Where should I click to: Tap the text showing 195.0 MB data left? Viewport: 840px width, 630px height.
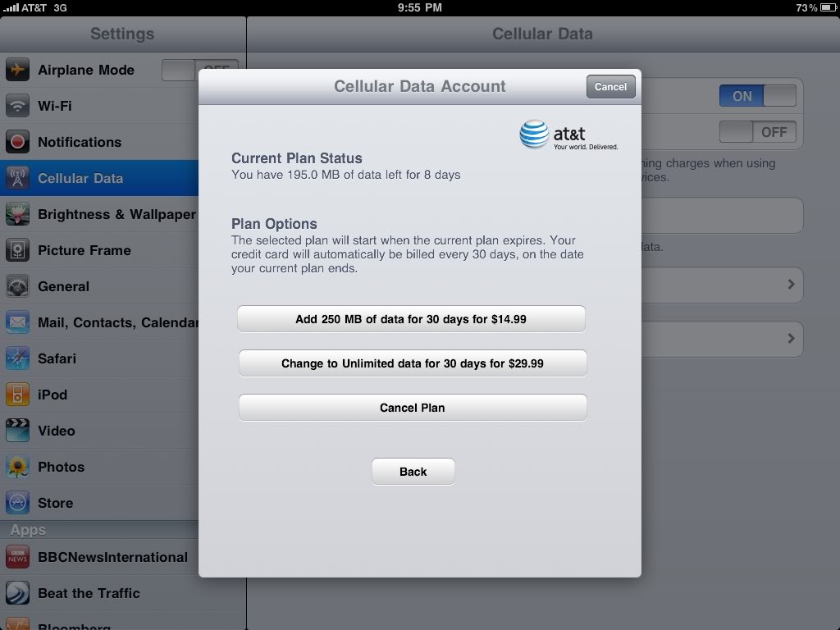(345, 175)
